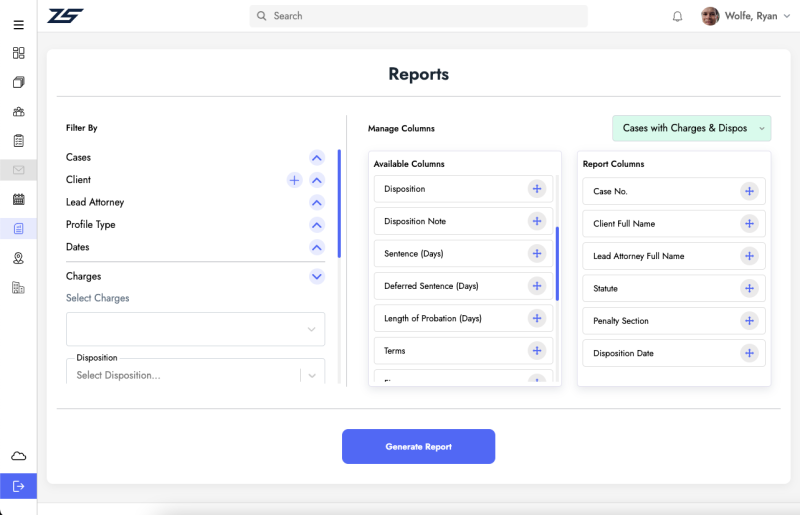Open the hamburger menu in sidebar

(18, 25)
